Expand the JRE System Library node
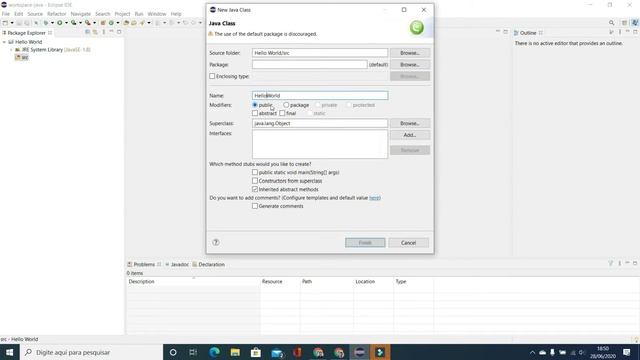The width and height of the screenshot is (640, 360). [11, 50]
